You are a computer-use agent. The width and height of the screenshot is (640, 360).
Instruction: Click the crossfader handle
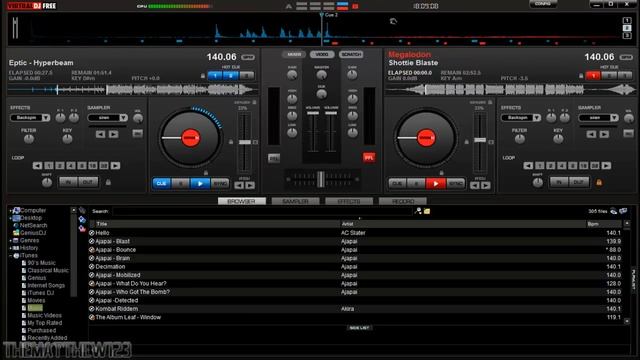coord(321,179)
